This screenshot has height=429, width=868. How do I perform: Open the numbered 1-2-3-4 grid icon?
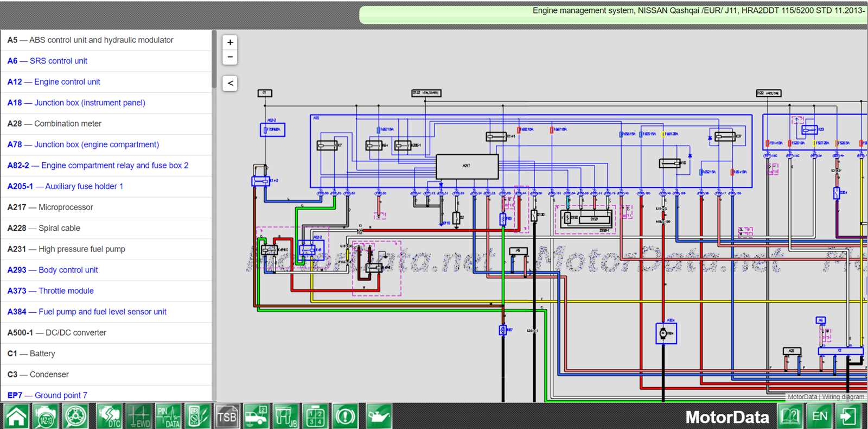pos(315,417)
